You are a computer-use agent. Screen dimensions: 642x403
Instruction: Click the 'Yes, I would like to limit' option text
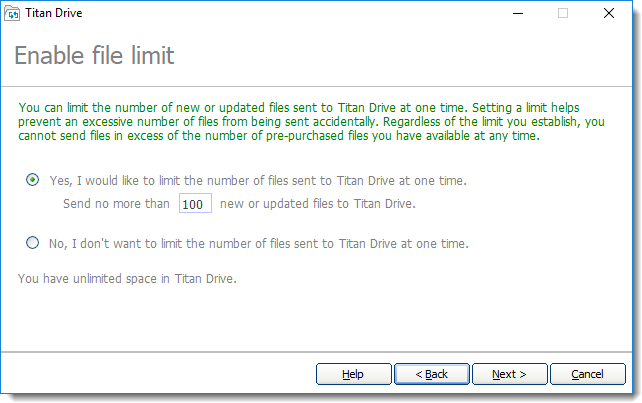(258, 181)
